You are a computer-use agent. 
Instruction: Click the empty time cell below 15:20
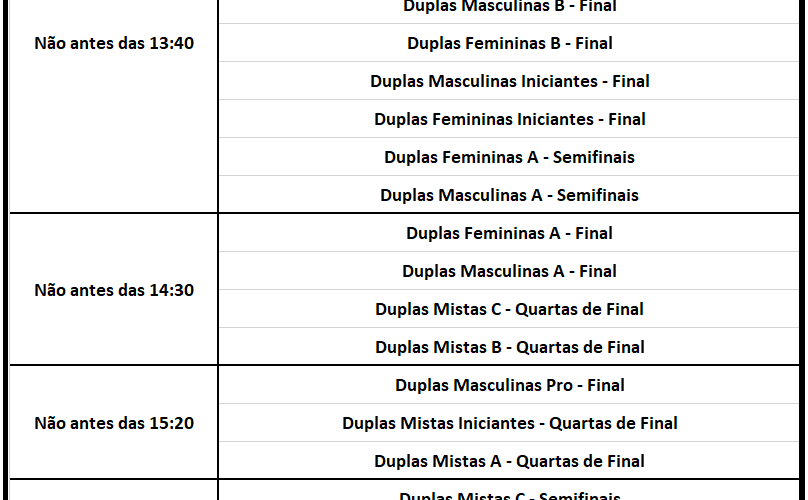pyautogui.click(x=114, y=491)
